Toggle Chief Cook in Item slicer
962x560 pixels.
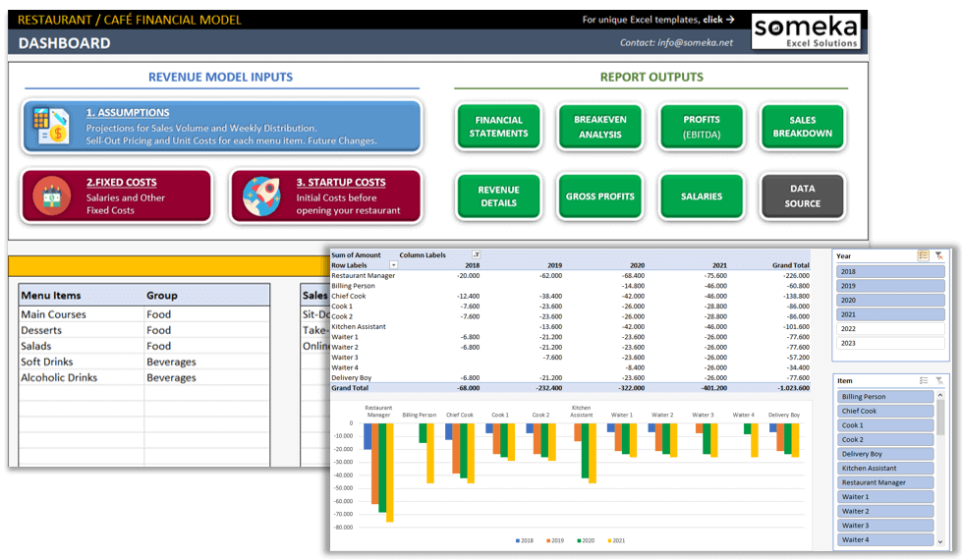pos(885,411)
